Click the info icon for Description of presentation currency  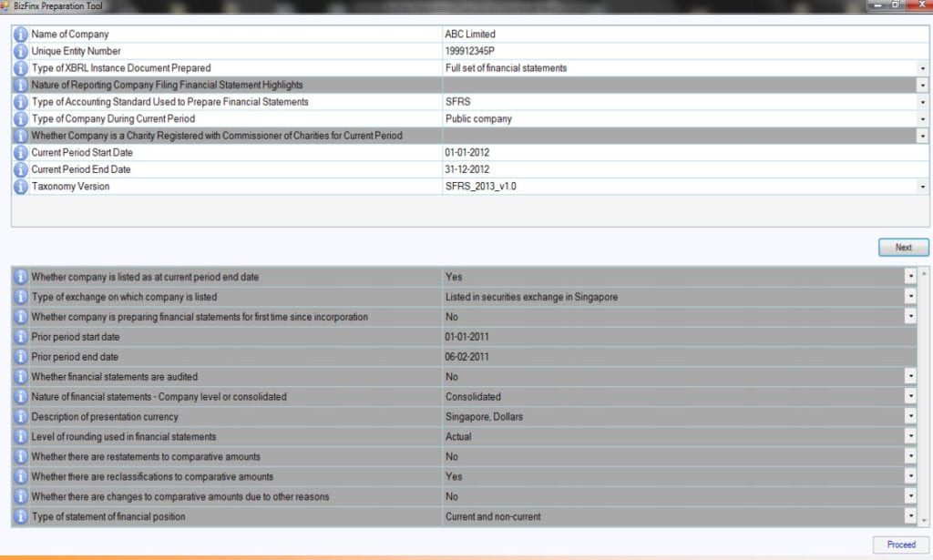[19, 416]
